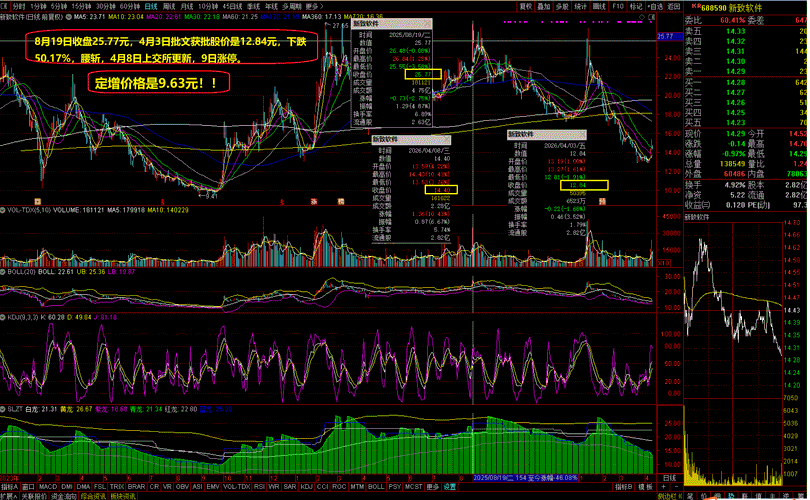Screen dimensions: 810x500
Task: Select VOL-TDX indicator
Action: coord(237,487)
